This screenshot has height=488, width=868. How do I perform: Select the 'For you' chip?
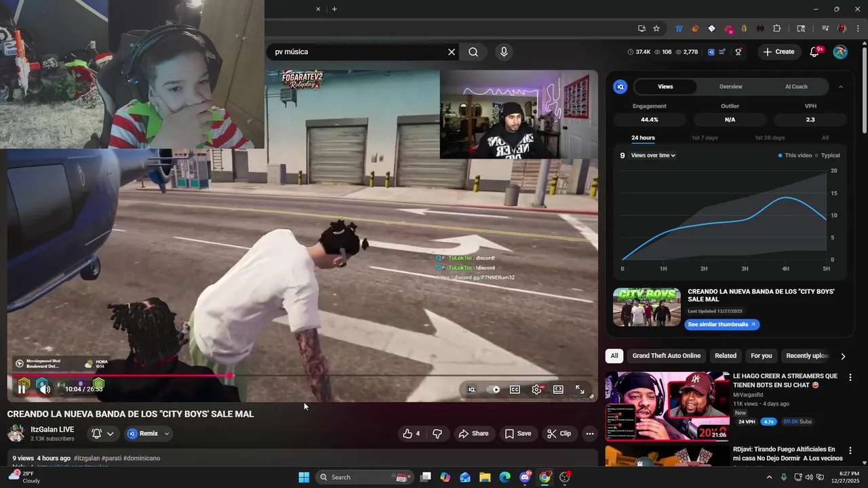(762, 356)
